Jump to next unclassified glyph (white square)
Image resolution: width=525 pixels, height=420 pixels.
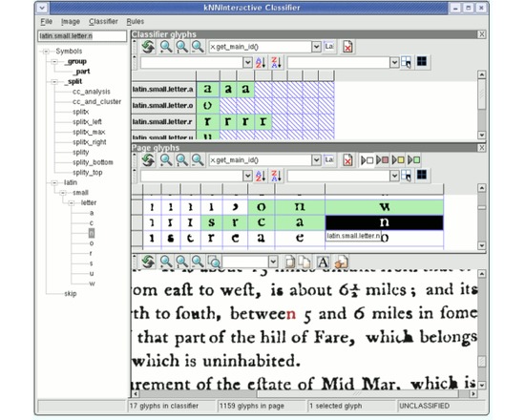coord(367,160)
